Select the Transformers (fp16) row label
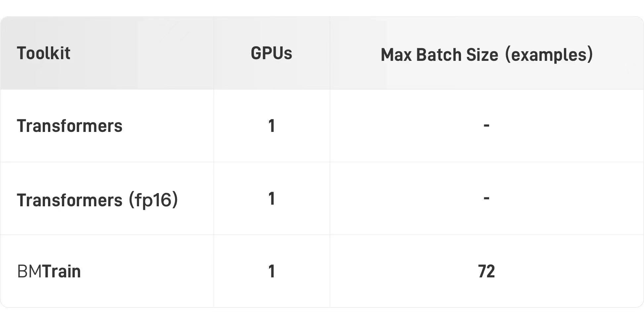The width and height of the screenshot is (644, 324). pyautogui.click(x=97, y=200)
